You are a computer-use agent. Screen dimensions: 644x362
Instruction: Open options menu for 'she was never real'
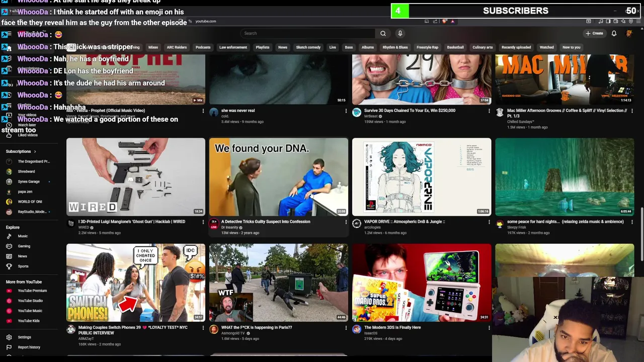[346, 111]
